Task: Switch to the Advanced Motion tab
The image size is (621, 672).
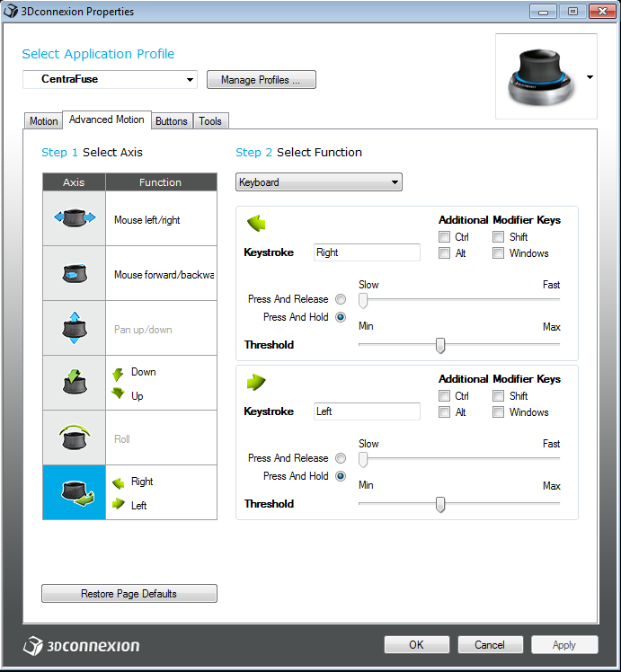Action: [107, 119]
